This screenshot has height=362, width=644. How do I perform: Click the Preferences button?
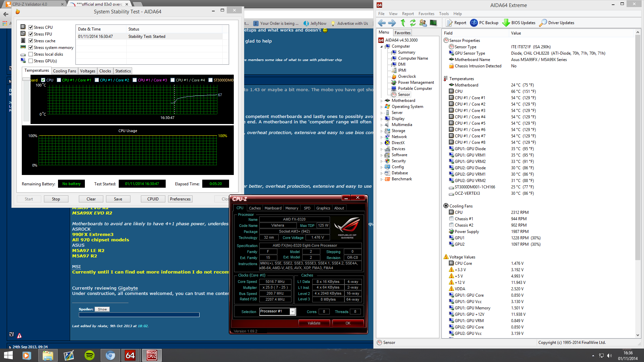(x=180, y=199)
